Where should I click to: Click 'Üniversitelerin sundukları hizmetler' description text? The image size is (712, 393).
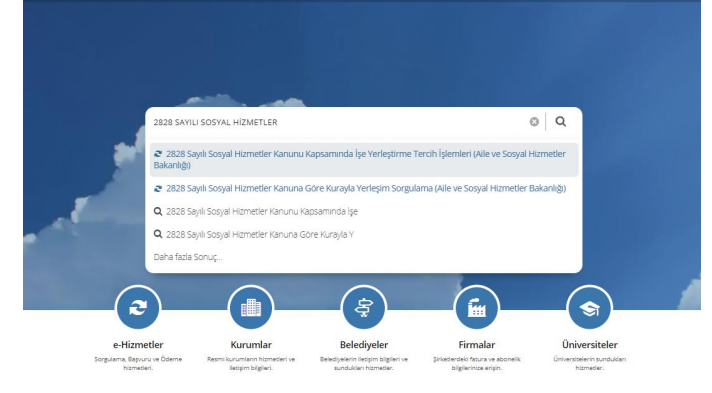point(589,363)
